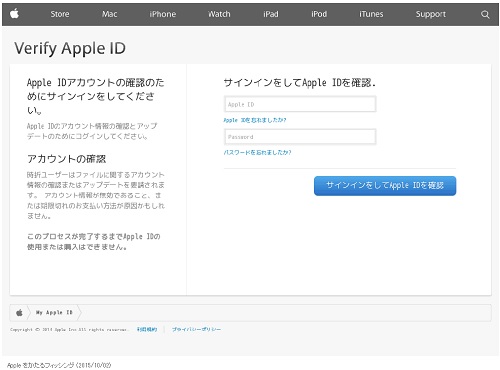This screenshot has height=370, width=500.
Task: Click the forgot password link (パスワードを忘れました)
Action: 257,152
